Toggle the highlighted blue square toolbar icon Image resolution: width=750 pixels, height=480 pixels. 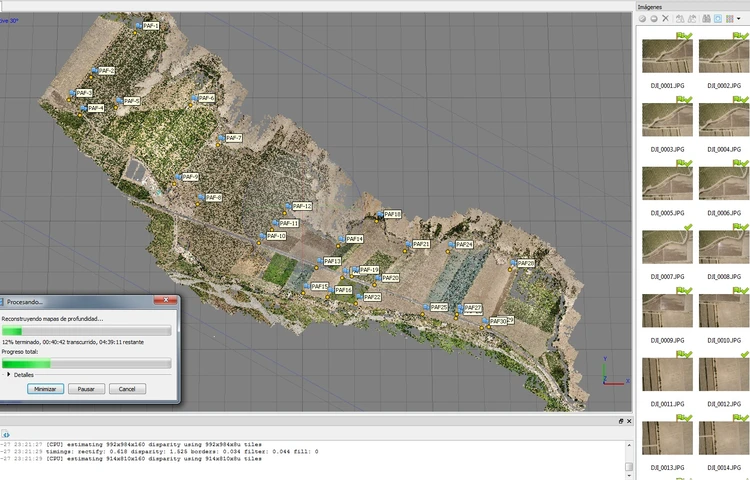coord(717,19)
